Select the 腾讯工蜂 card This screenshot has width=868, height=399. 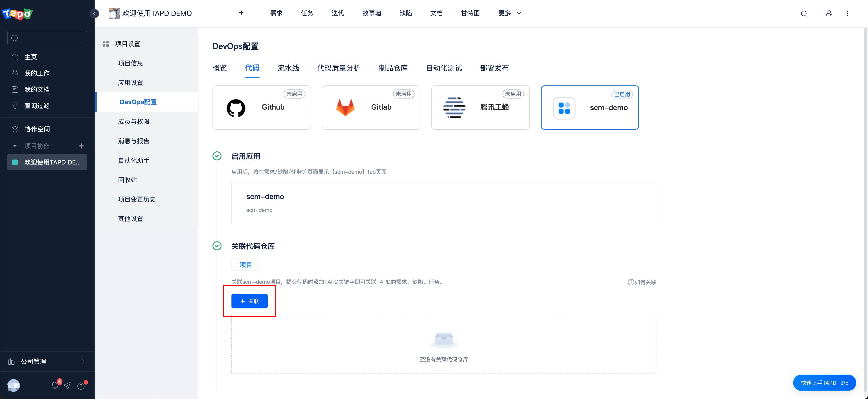point(481,107)
